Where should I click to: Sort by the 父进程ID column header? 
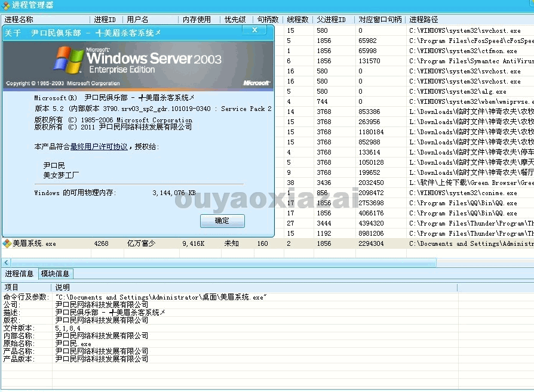(x=334, y=20)
